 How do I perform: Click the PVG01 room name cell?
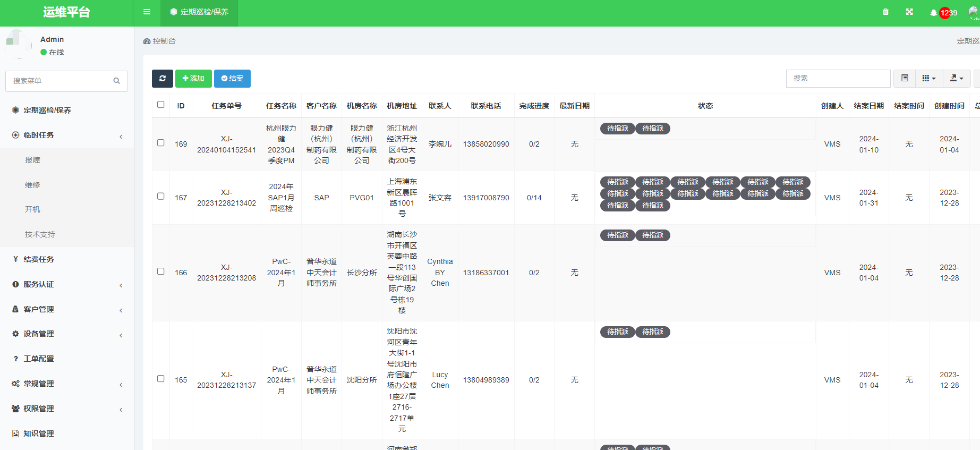362,198
